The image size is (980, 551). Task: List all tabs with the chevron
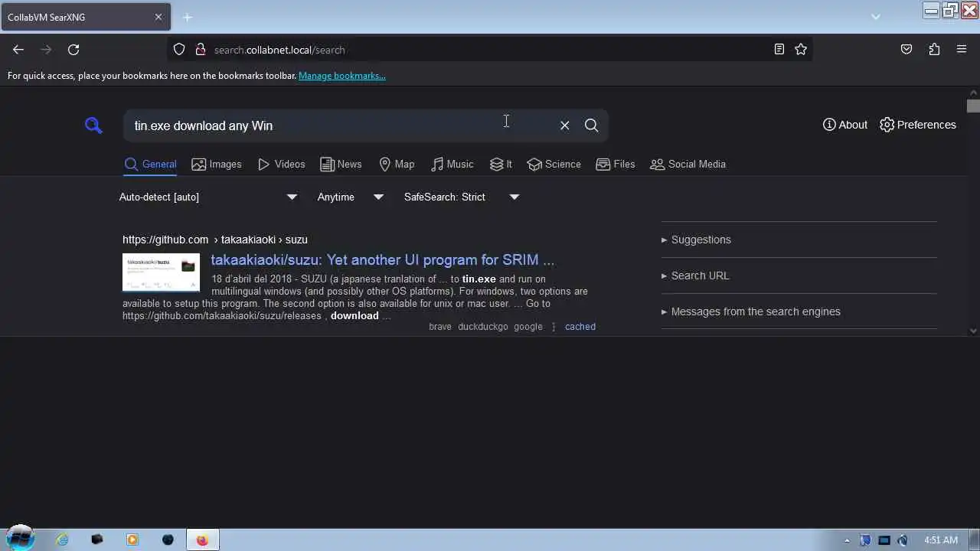coord(876,17)
